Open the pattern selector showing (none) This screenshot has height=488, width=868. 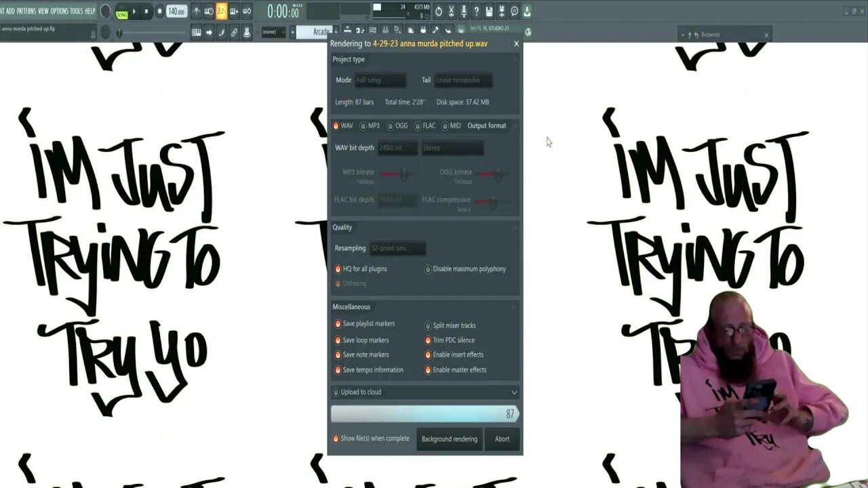tap(274, 32)
